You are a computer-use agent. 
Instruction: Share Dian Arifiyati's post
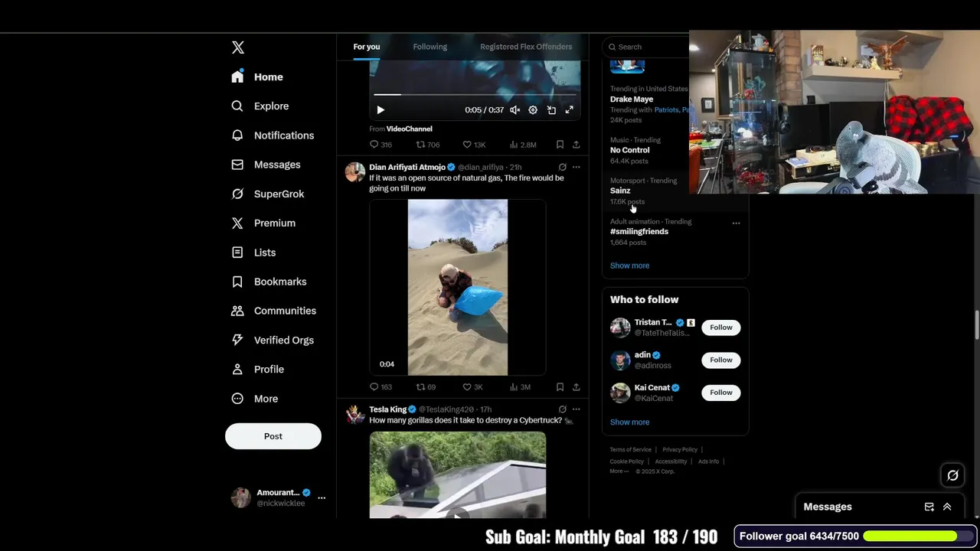pyautogui.click(x=576, y=387)
